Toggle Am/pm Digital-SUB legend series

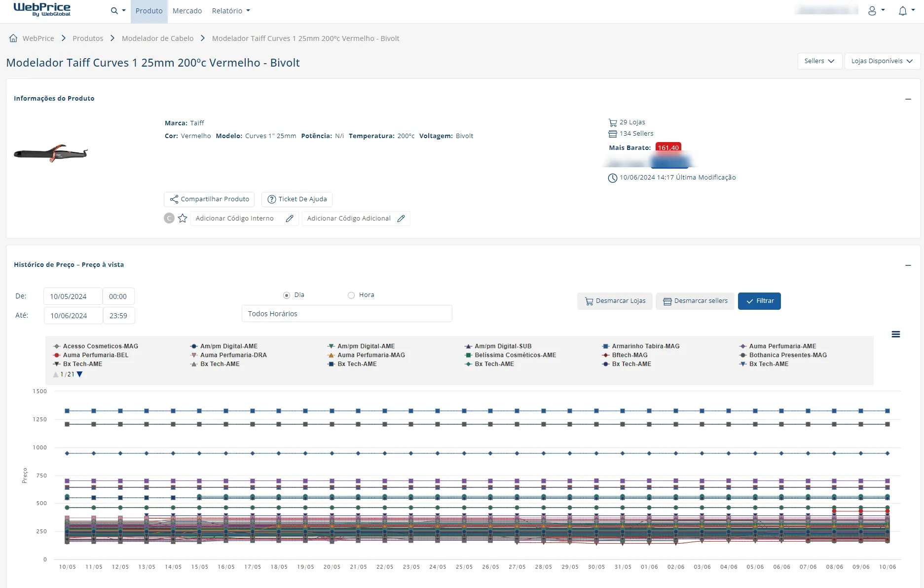(x=498, y=346)
